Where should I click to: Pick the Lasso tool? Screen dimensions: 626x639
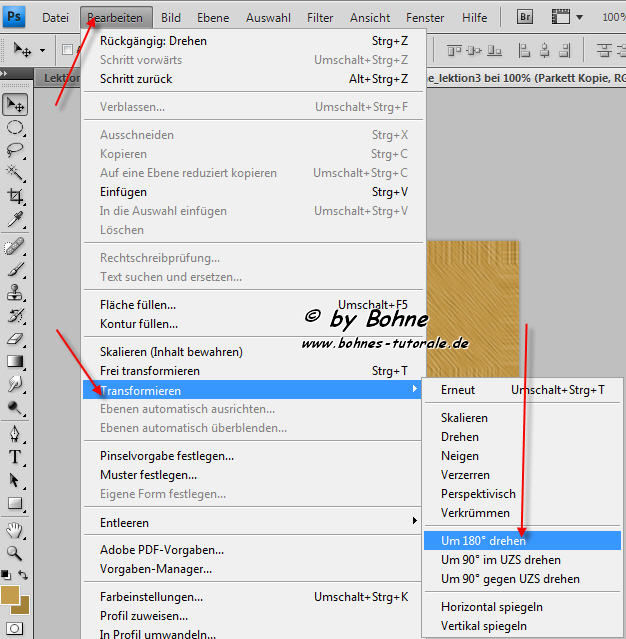coord(16,150)
